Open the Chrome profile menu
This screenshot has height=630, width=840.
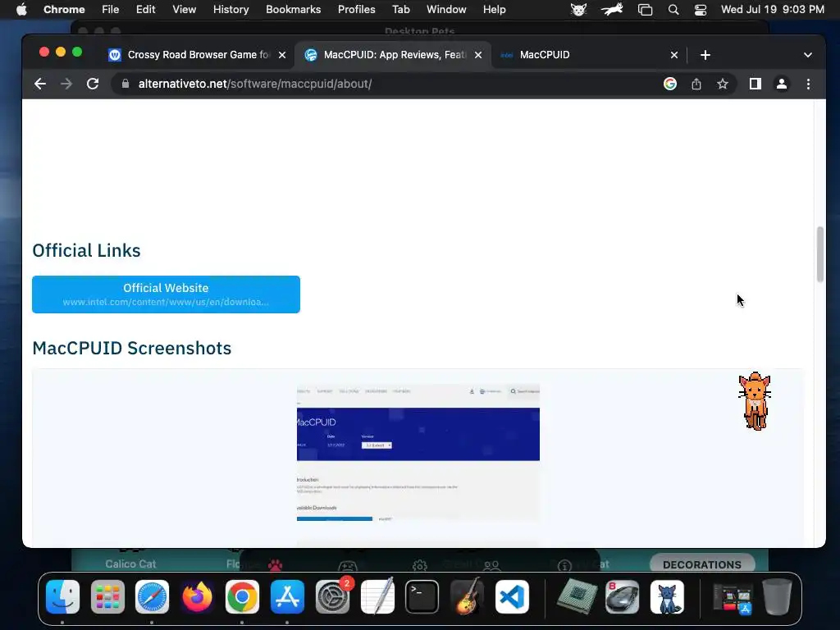(782, 84)
